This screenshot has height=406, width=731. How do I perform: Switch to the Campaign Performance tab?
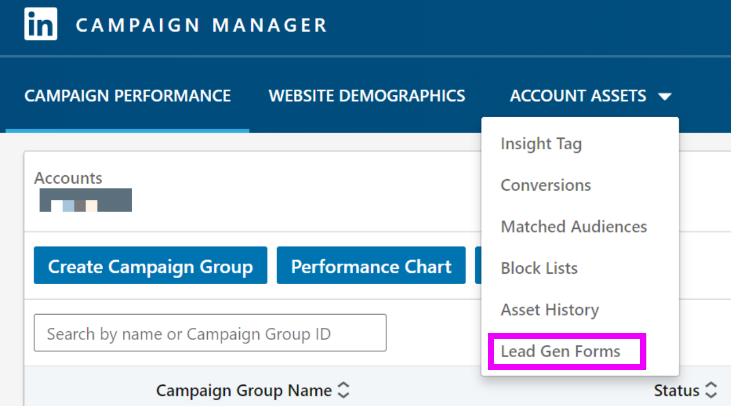(x=127, y=96)
